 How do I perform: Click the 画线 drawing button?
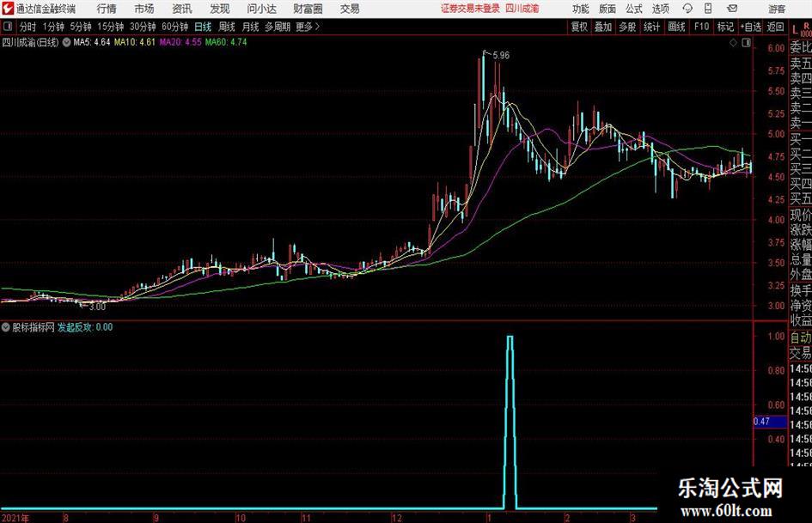point(676,27)
